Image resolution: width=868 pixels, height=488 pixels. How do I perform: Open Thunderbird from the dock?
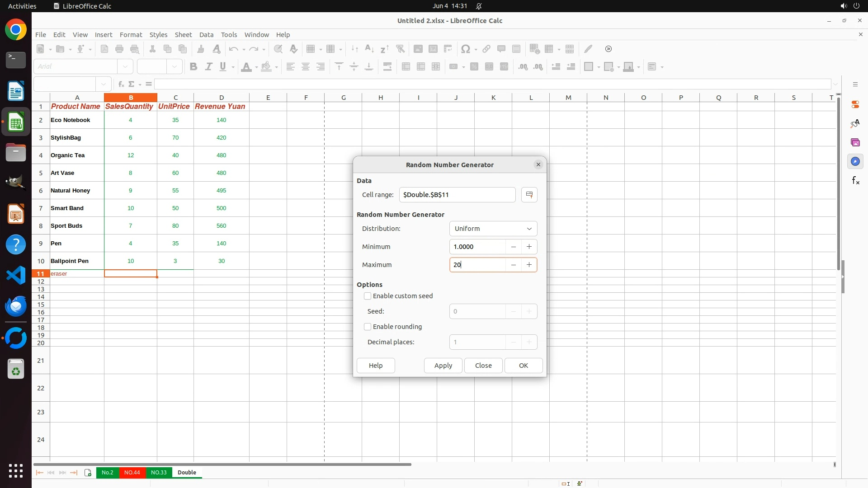pyautogui.click(x=16, y=306)
